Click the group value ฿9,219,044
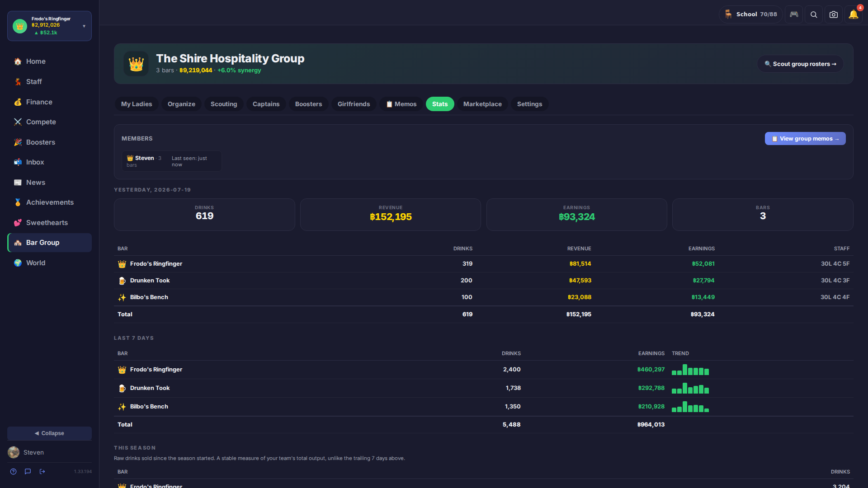Screen dimensions: 868x488 point(196,70)
